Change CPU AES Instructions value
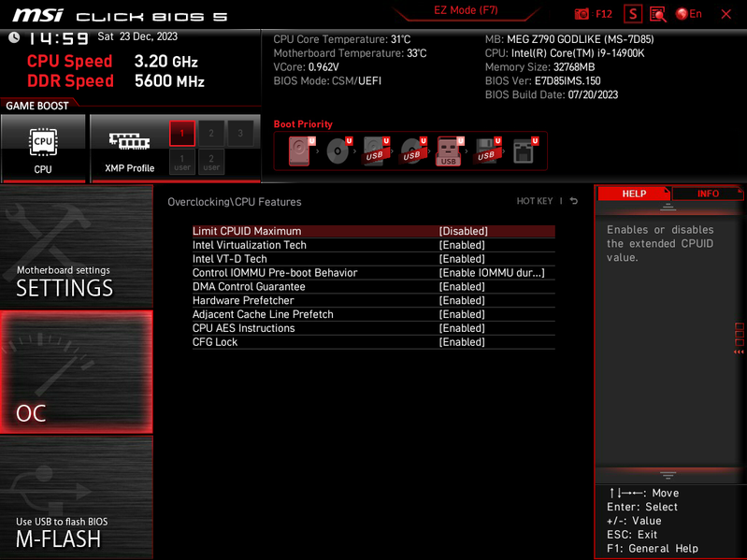Viewport: 747px width, 560px height. (462, 327)
